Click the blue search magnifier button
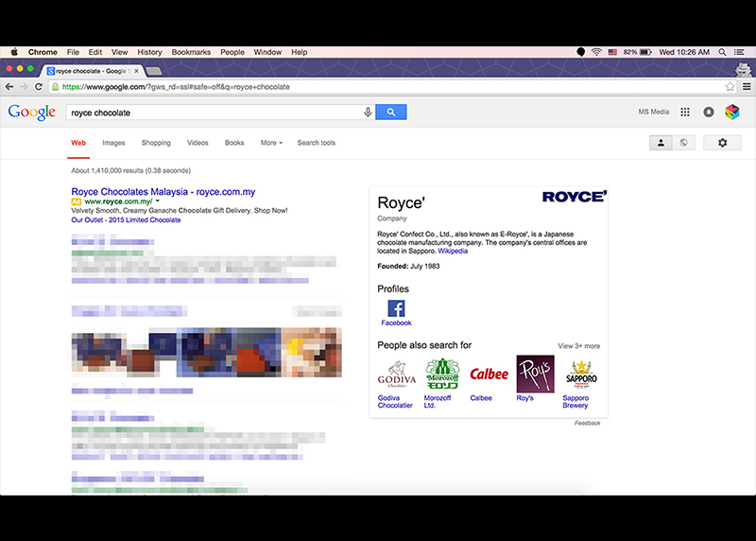756x541 pixels. pos(390,113)
